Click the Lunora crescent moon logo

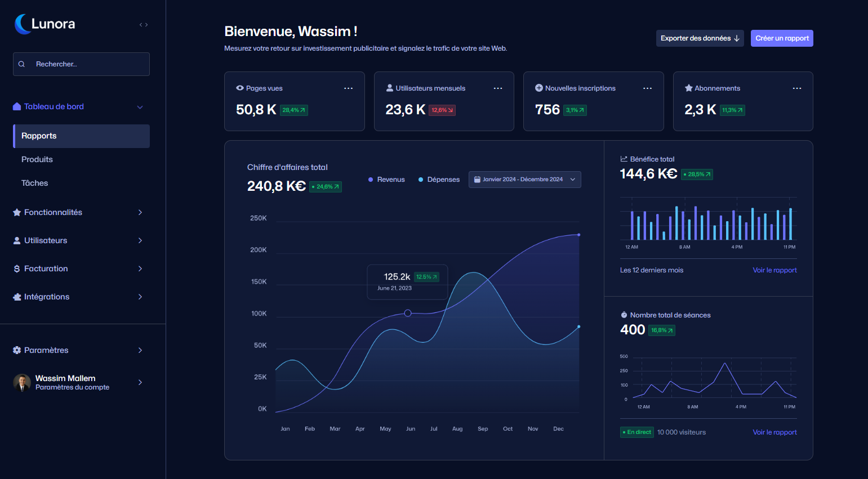click(23, 24)
